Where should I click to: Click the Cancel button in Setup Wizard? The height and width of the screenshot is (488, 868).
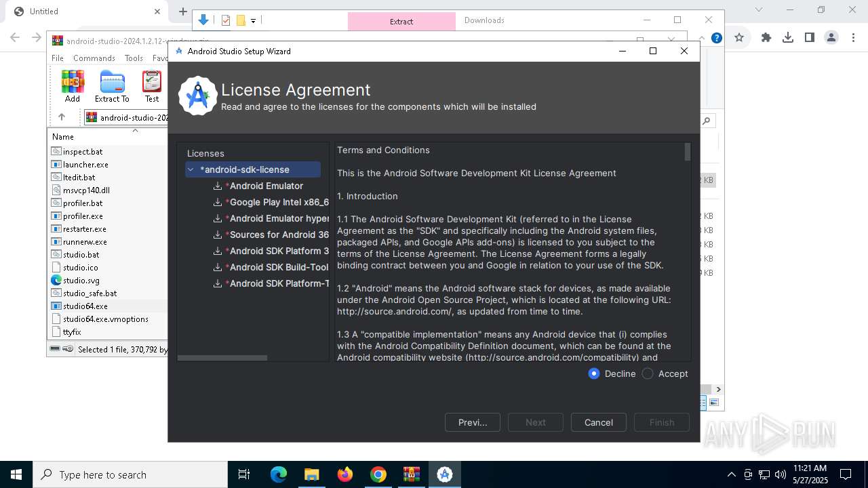[599, 422]
